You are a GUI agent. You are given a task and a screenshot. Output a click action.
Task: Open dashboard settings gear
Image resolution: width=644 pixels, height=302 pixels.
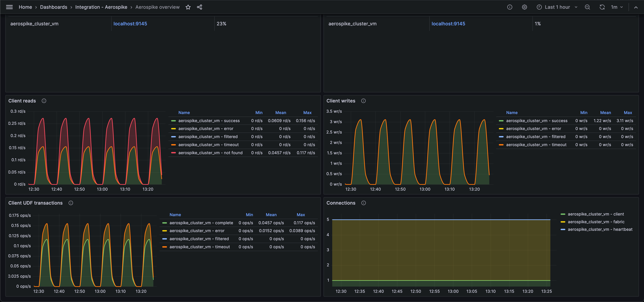[x=524, y=7]
